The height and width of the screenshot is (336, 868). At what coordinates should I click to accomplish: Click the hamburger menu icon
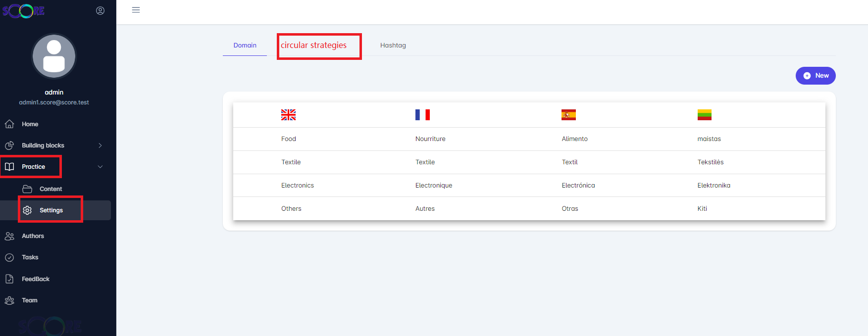(136, 10)
